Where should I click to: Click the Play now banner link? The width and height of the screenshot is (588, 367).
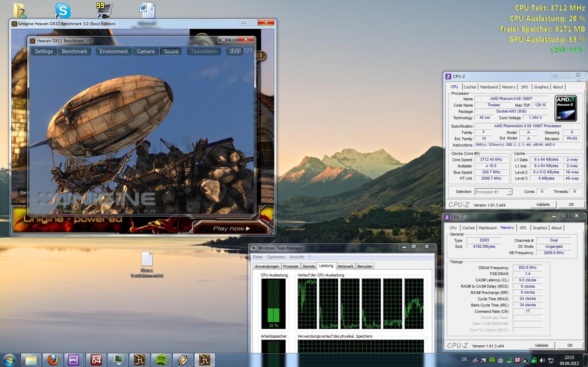[x=231, y=228]
